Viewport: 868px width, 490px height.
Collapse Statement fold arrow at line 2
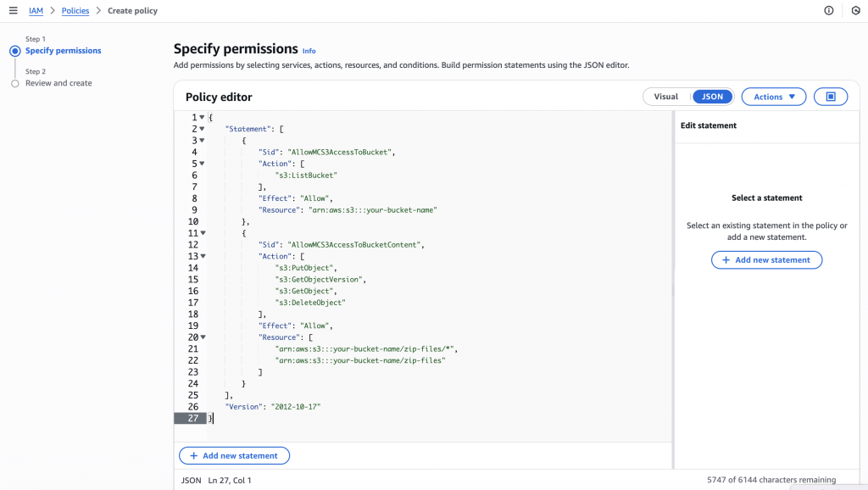tap(202, 129)
